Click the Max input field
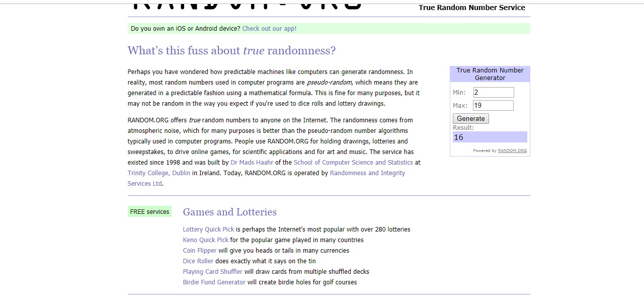644x302 pixels. point(494,106)
